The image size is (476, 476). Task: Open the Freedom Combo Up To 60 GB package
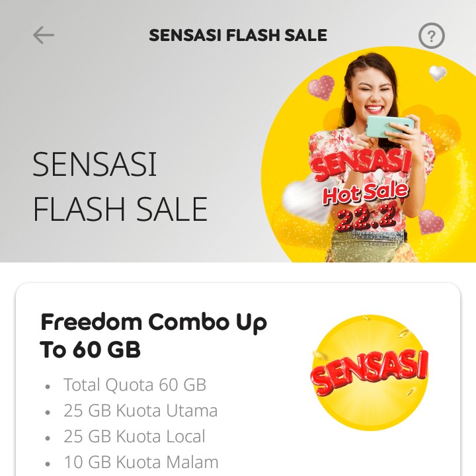tap(153, 335)
